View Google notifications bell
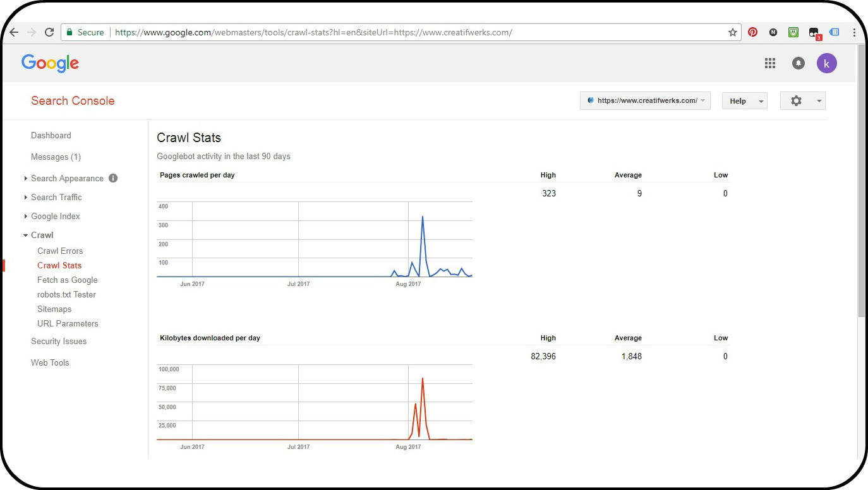This screenshot has width=868, height=490. 799,63
